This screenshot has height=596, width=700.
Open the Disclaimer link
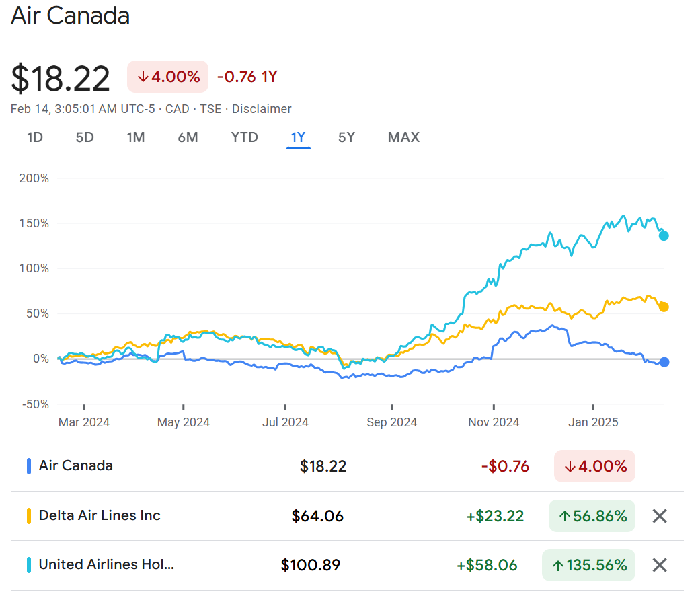pos(262,109)
